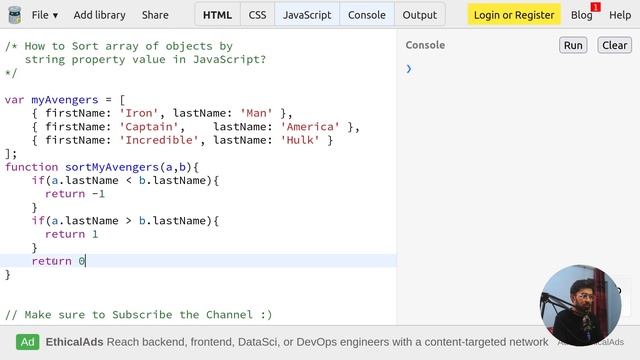Run the code in the console
This screenshot has height=360, width=640.
(x=573, y=45)
